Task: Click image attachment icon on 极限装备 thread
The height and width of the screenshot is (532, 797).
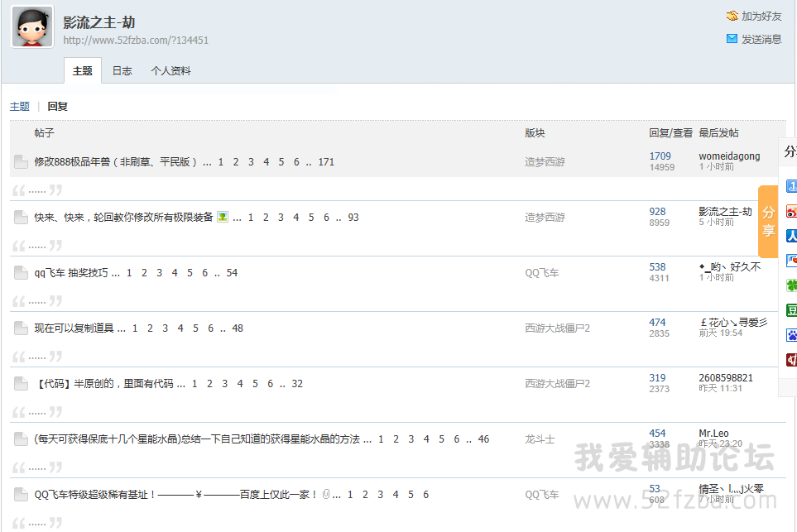Action: point(222,217)
